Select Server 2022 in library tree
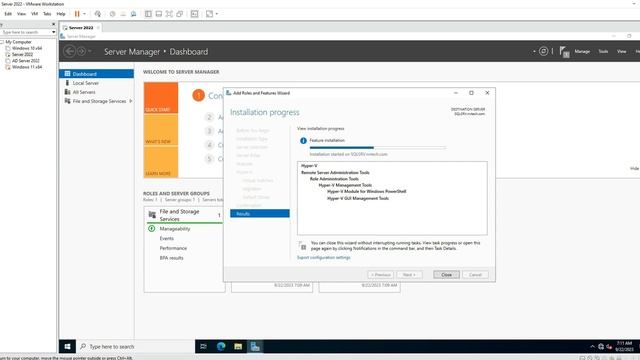640x360 pixels. coord(22,54)
